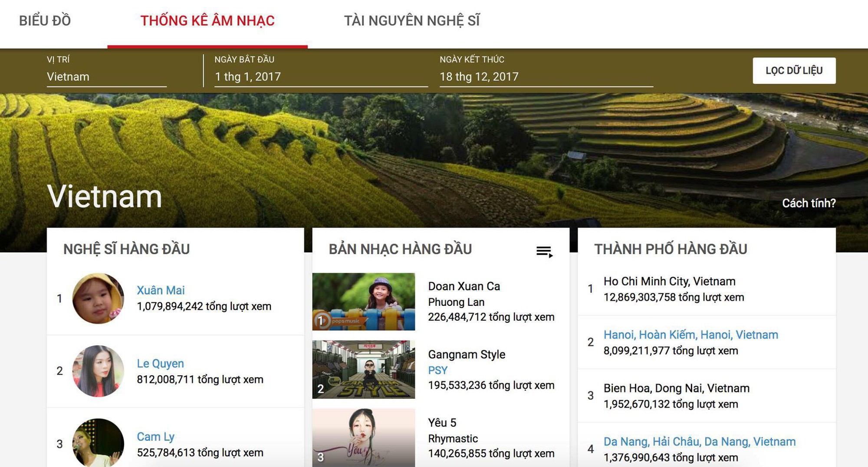Open the Doan Xuan Ca video thumbnail
This screenshot has height=467, width=868.
(x=364, y=301)
